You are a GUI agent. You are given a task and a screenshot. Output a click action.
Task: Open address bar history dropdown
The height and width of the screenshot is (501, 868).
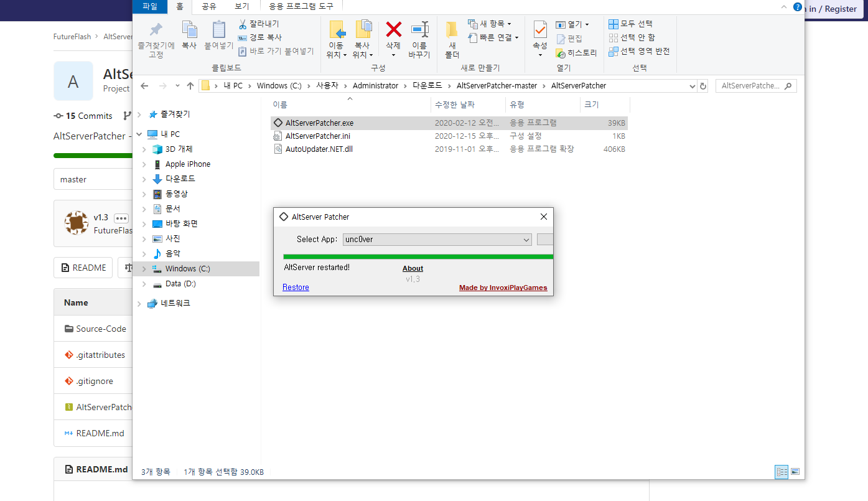point(693,86)
